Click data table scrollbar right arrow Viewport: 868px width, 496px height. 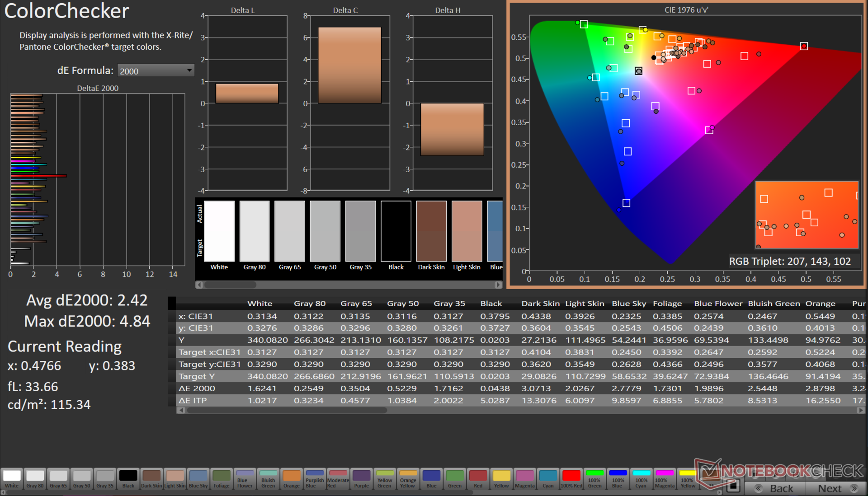coord(860,410)
